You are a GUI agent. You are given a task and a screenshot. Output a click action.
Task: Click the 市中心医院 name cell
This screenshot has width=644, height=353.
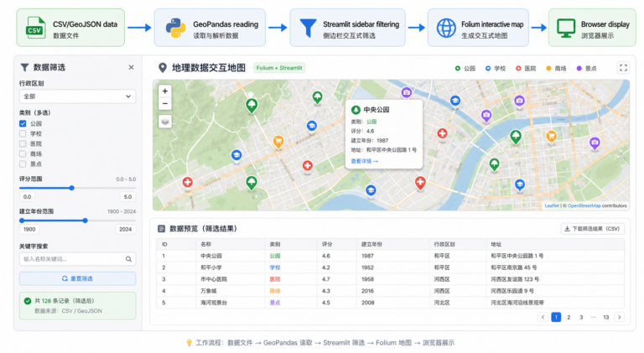[x=214, y=279]
